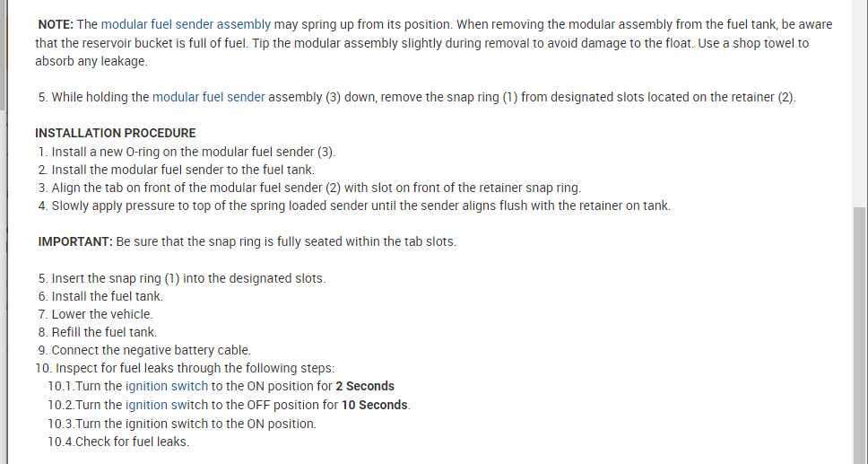Screen dimensions: 868x464
Task: Click the scrollbar track above the thumb
Action: [x=859, y=108]
